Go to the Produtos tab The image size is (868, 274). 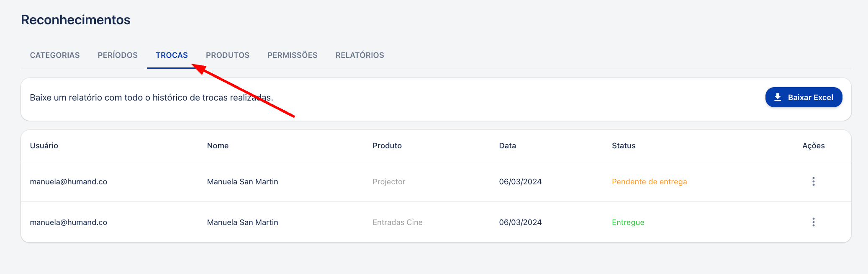[x=228, y=55]
